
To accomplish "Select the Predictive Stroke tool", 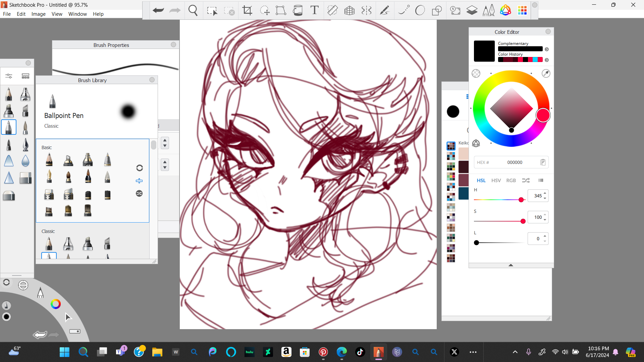I will (404, 10).
